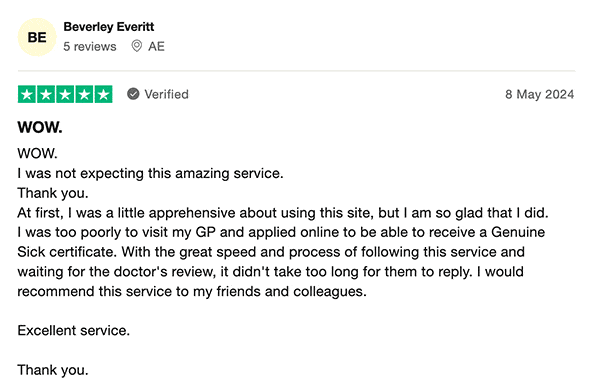
Task: Open the bold WOW. review title
Action: pos(40,127)
